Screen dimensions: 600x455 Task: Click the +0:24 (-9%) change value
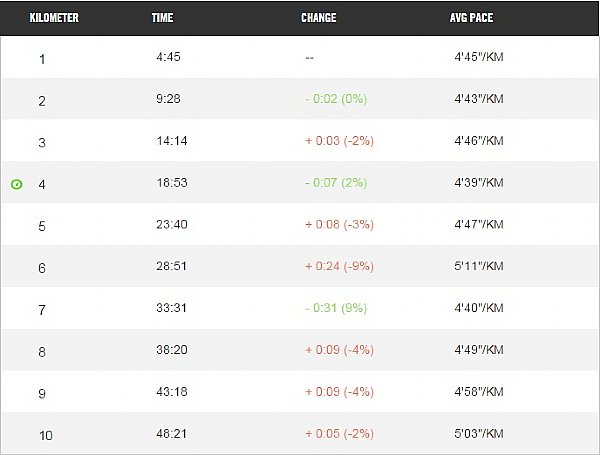(339, 266)
